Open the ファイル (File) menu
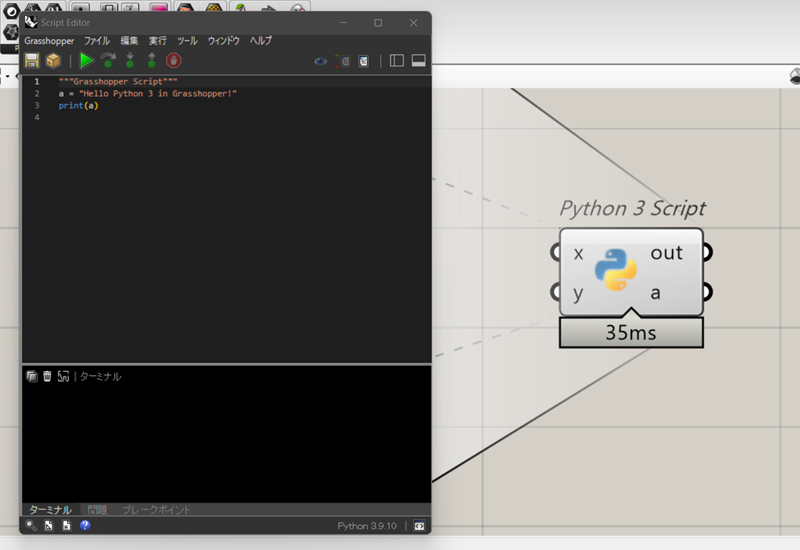Image resolution: width=800 pixels, height=550 pixels. tap(97, 41)
